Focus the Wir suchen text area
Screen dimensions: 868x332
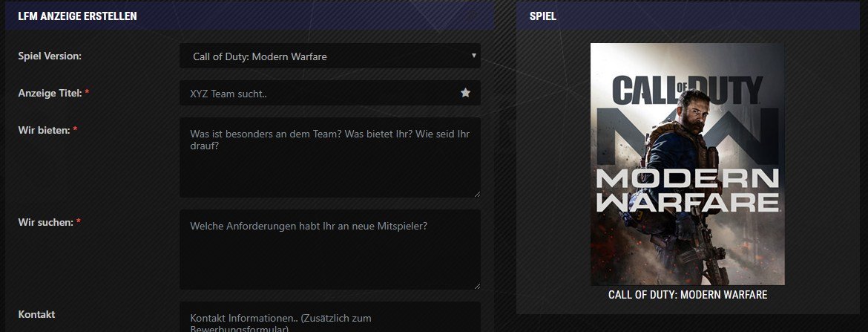pyautogui.click(x=330, y=250)
